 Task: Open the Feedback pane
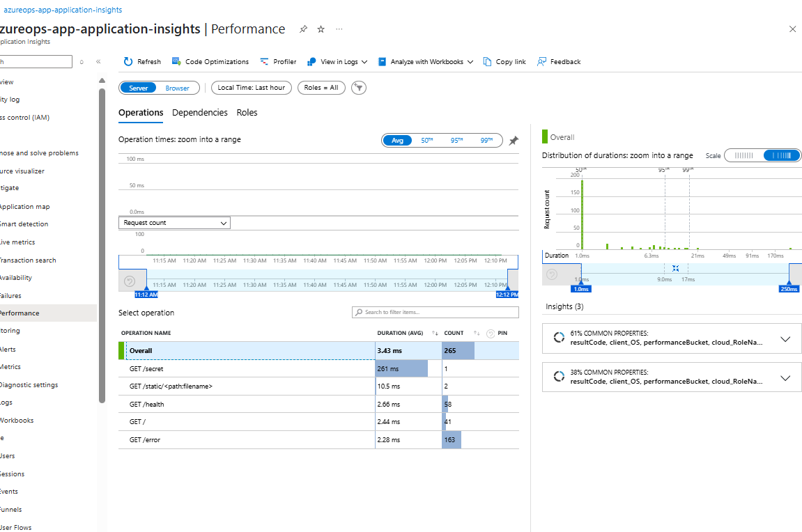[559, 62]
